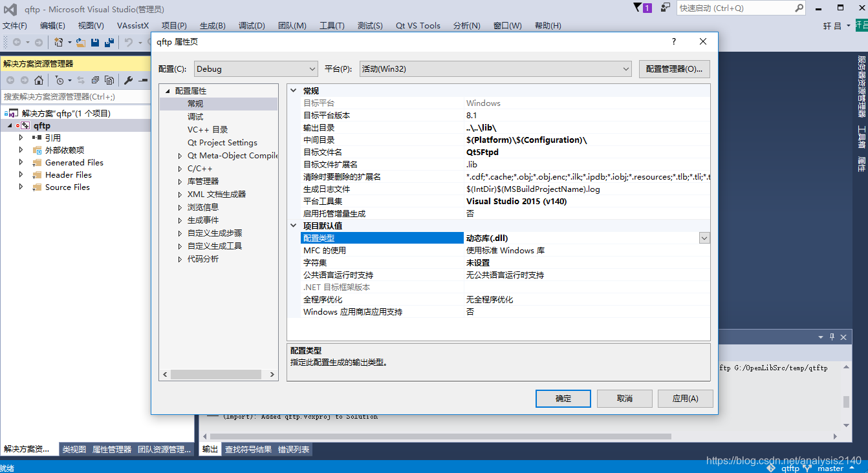Click the 确定 button
868x473 pixels.
click(x=563, y=399)
